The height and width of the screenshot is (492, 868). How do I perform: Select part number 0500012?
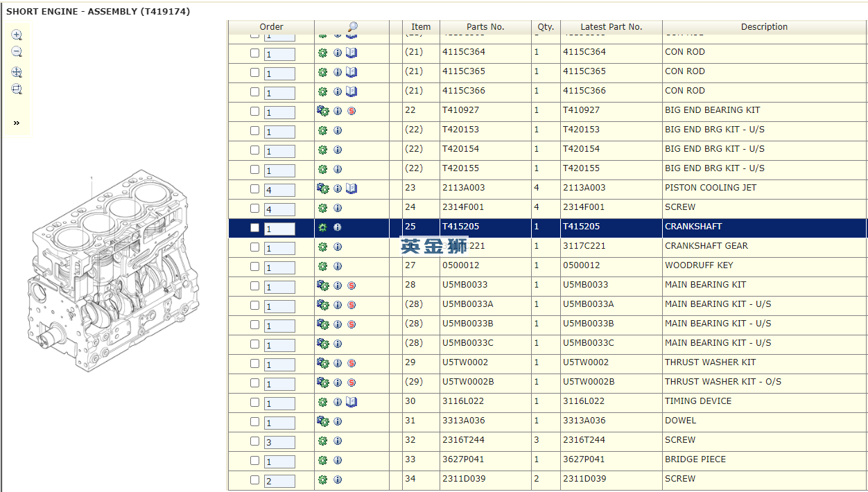[x=461, y=265]
